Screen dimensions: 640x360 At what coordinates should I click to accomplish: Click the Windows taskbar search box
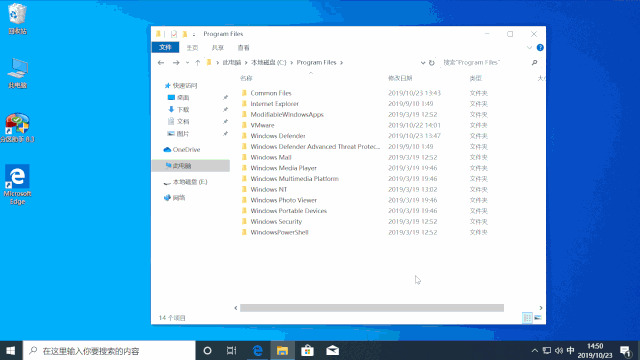click(109, 351)
